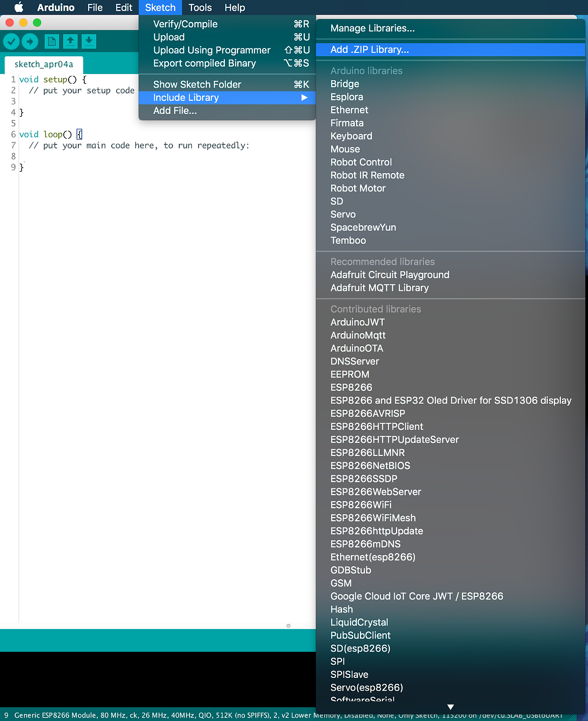Choose Show Sketch Folder
This screenshot has width=588, height=721.
(x=227, y=84)
